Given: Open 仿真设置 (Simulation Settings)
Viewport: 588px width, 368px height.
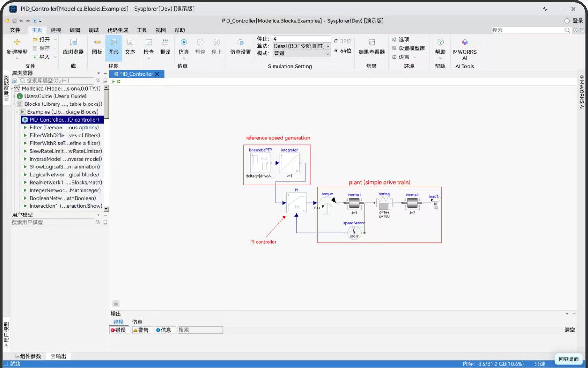Looking at the screenshot, I should point(240,47).
